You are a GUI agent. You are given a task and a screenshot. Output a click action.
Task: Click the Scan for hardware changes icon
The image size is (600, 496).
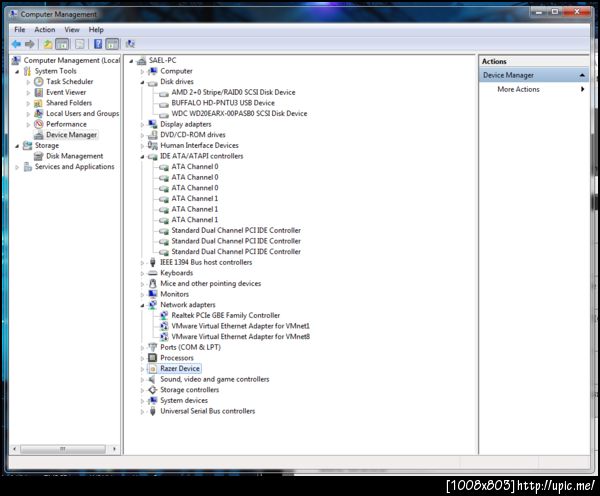tap(130, 44)
